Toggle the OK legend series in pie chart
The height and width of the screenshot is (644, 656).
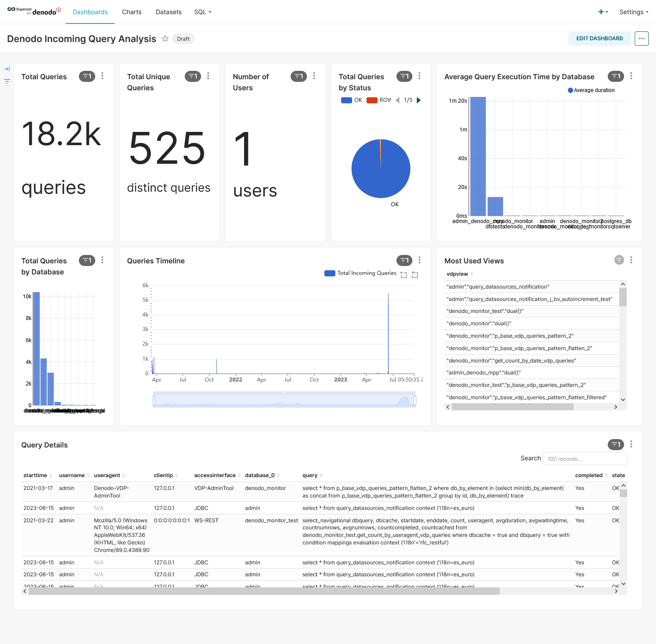point(352,100)
